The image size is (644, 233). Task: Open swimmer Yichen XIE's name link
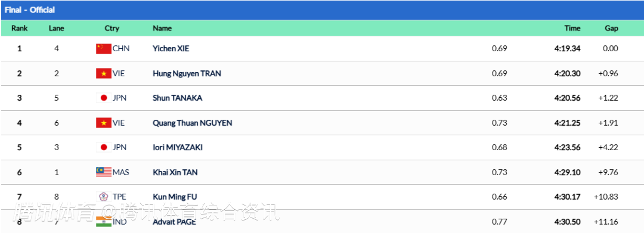click(171, 48)
